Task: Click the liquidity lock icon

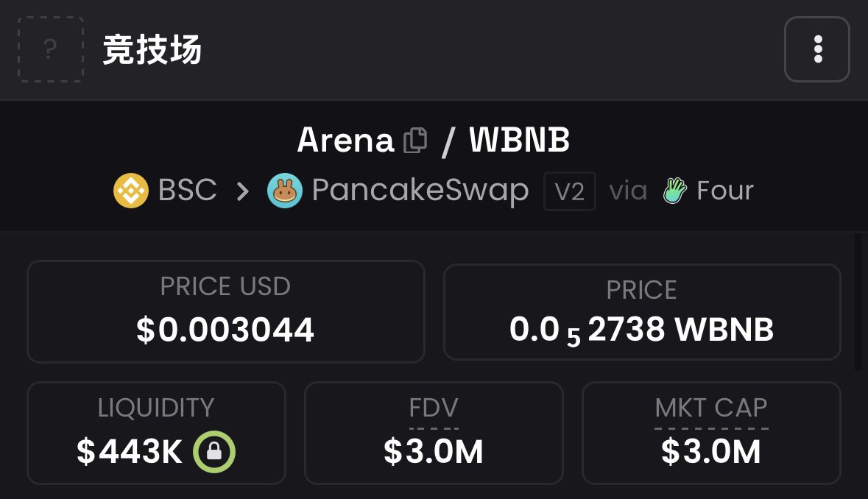Action: (x=214, y=452)
